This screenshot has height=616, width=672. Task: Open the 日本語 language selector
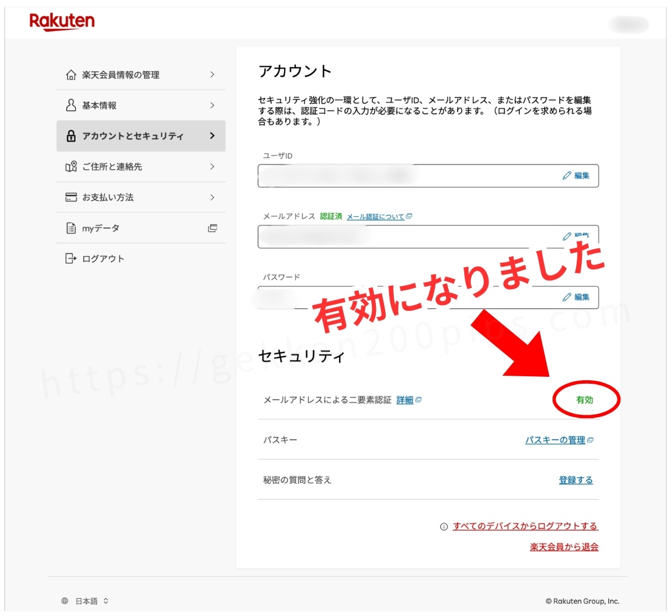(86, 601)
